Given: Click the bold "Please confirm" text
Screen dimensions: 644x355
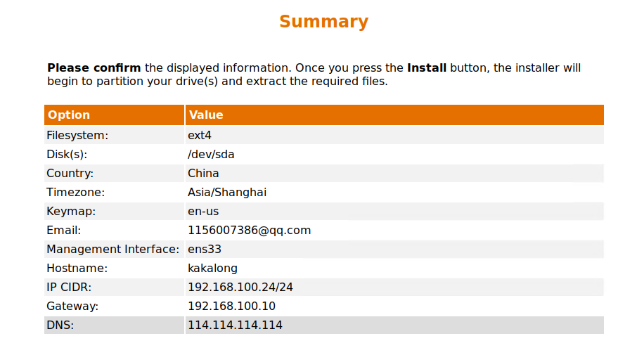Looking at the screenshot, I should [94, 68].
